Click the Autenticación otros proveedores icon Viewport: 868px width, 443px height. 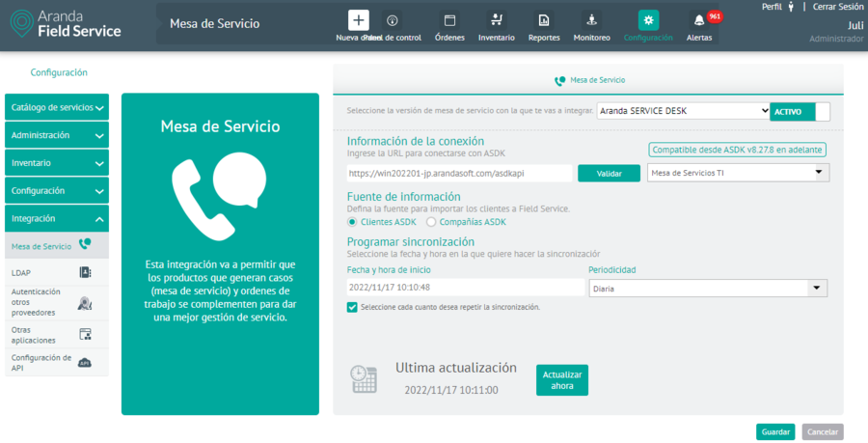pos(85,303)
